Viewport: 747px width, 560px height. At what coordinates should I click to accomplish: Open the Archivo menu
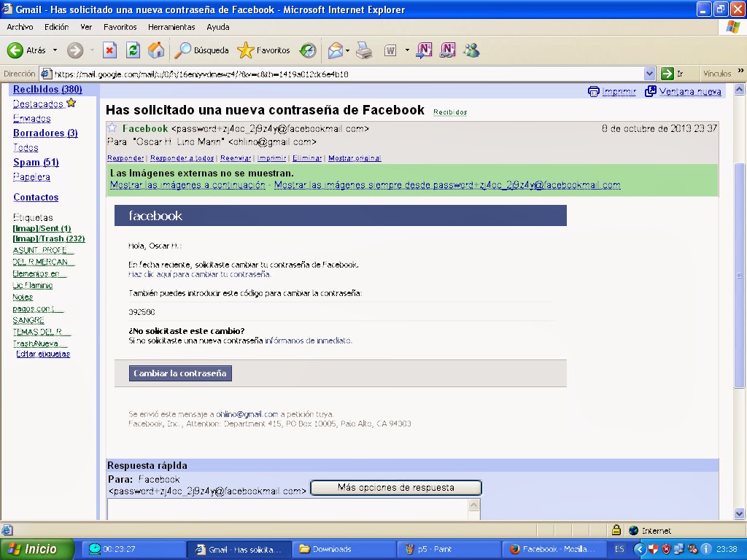coord(20,27)
